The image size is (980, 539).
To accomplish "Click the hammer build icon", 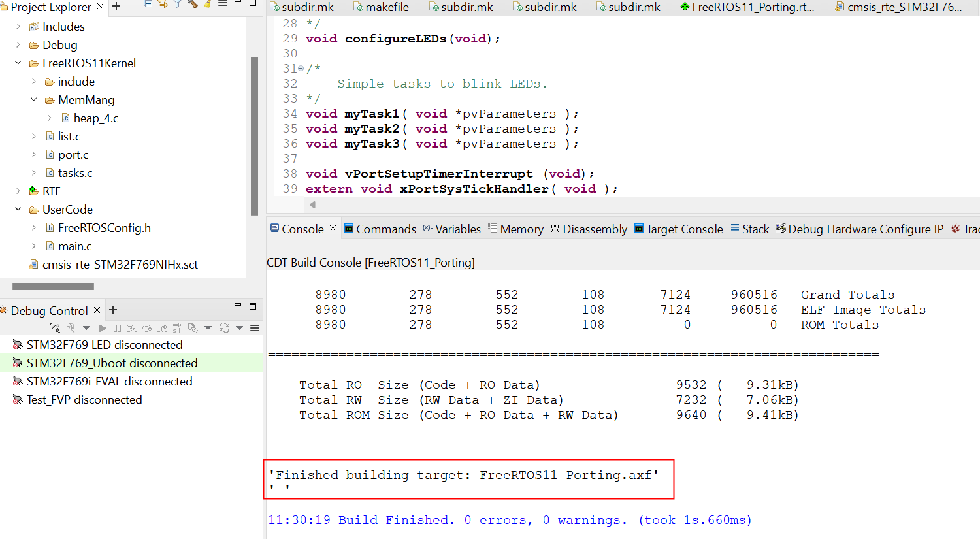I will tap(192, 3).
